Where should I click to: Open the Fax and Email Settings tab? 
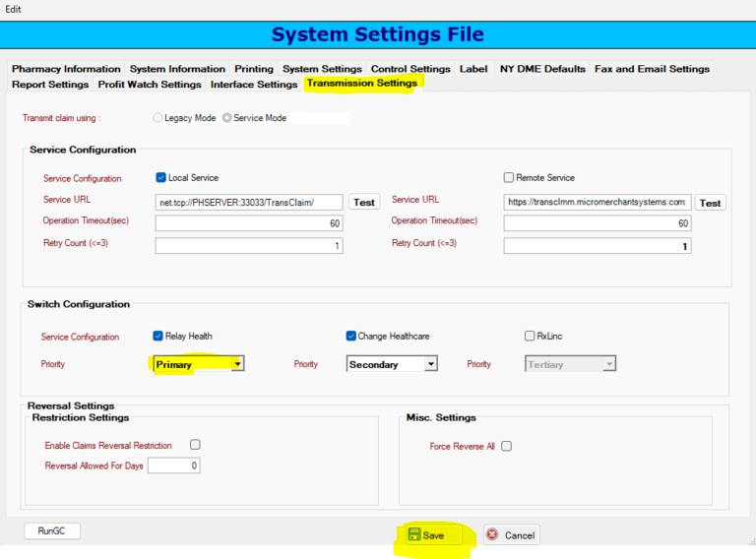[652, 69]
